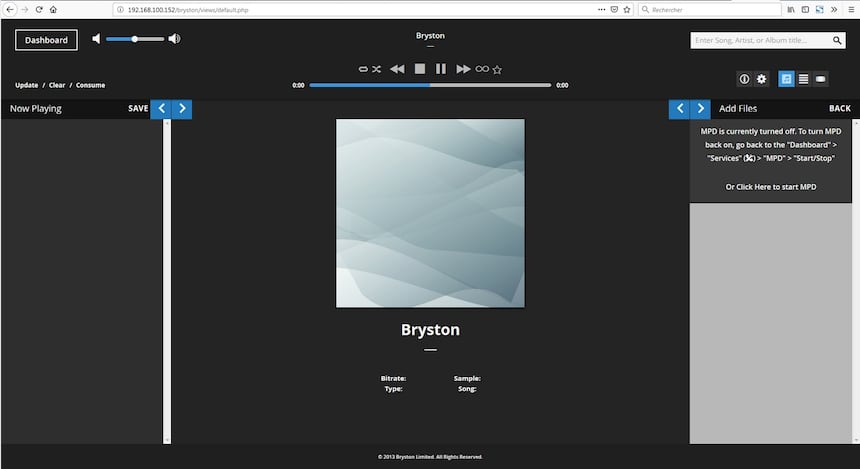Click the Song: label
Screen dimensions: 860x469
(x=467, y=389)
